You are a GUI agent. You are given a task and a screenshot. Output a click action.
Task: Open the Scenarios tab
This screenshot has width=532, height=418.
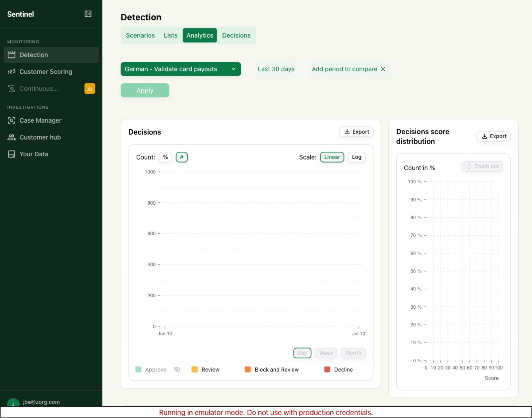[140, 35]
